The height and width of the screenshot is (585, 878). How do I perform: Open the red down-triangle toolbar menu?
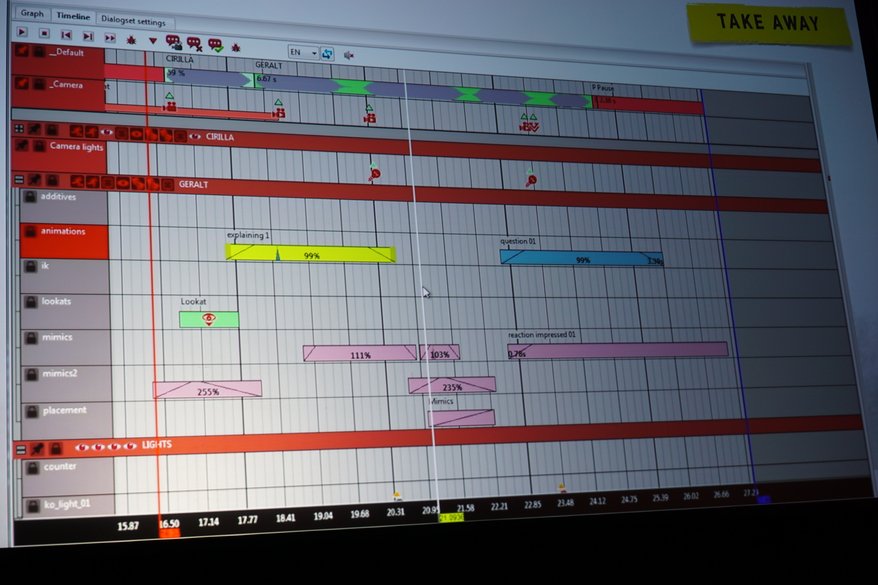point(152,40)
